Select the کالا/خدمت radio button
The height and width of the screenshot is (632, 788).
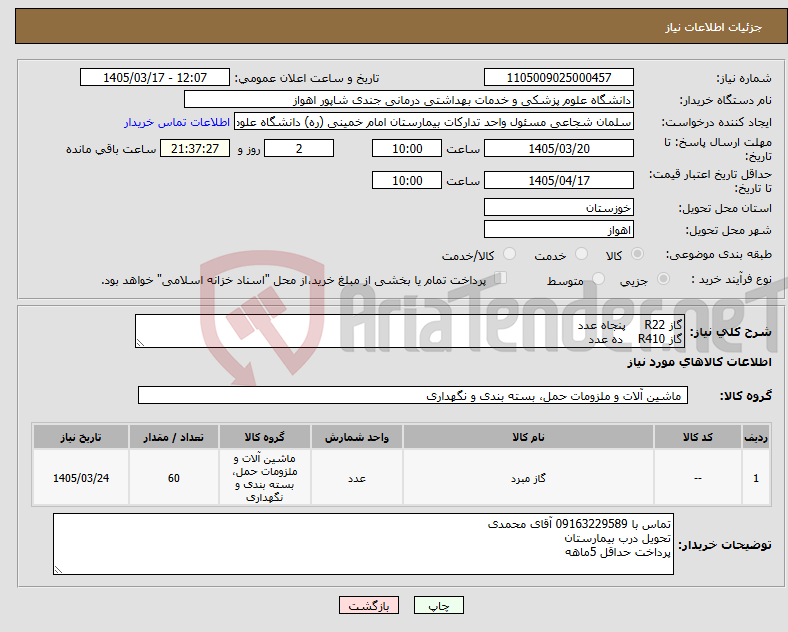click(510, 254)
